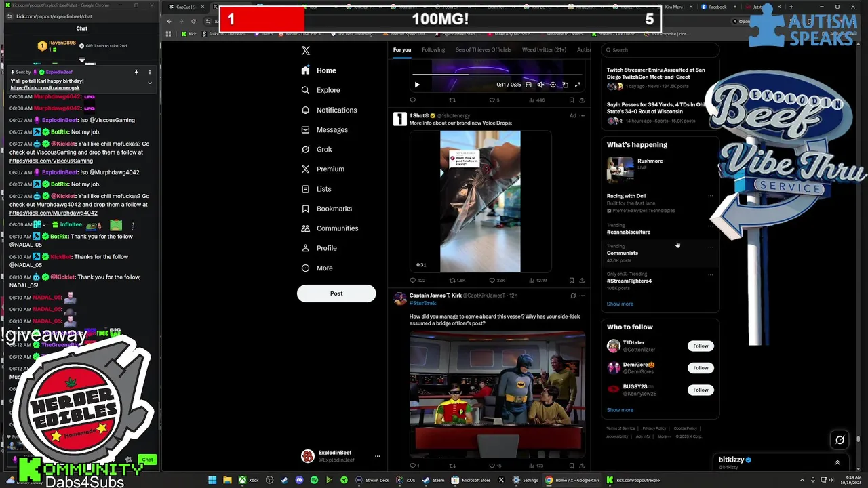Open pinned message options in Kick chat
The image size is (868, 488).
(x=150, y=72)
